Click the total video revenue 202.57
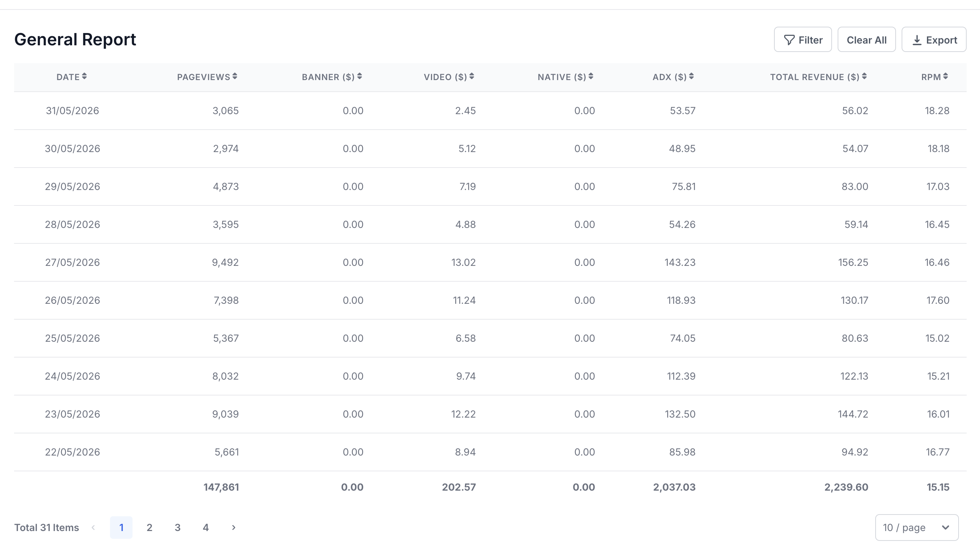The width and height of the screenshot is (980, 550). pyautogui.click(x=459, y=487)
